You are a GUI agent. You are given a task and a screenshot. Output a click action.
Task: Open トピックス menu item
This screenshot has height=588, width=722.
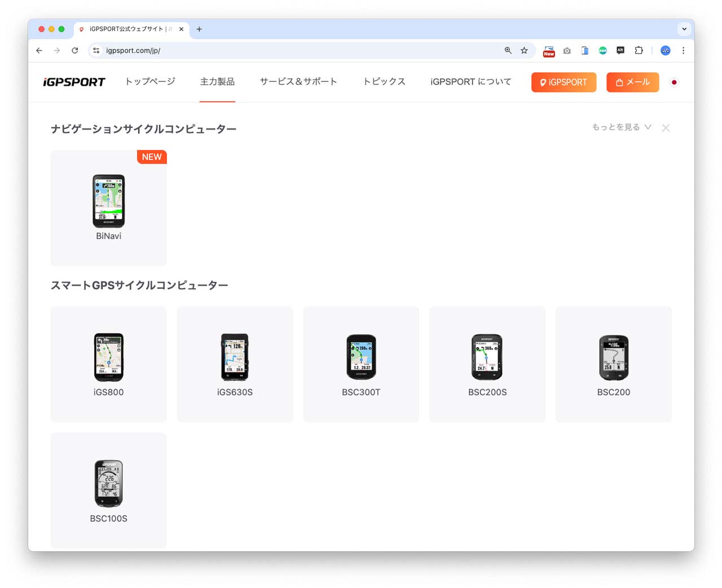tap(384, 82)
